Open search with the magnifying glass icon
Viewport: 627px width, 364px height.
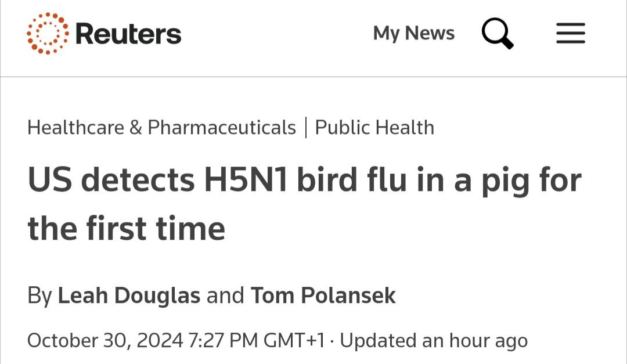[x=498, y=33]
